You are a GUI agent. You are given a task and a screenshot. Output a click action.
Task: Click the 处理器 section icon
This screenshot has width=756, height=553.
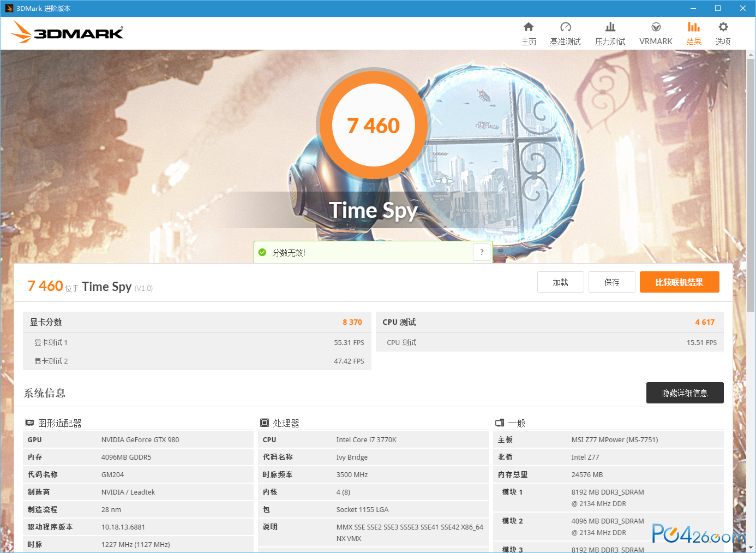265,423
